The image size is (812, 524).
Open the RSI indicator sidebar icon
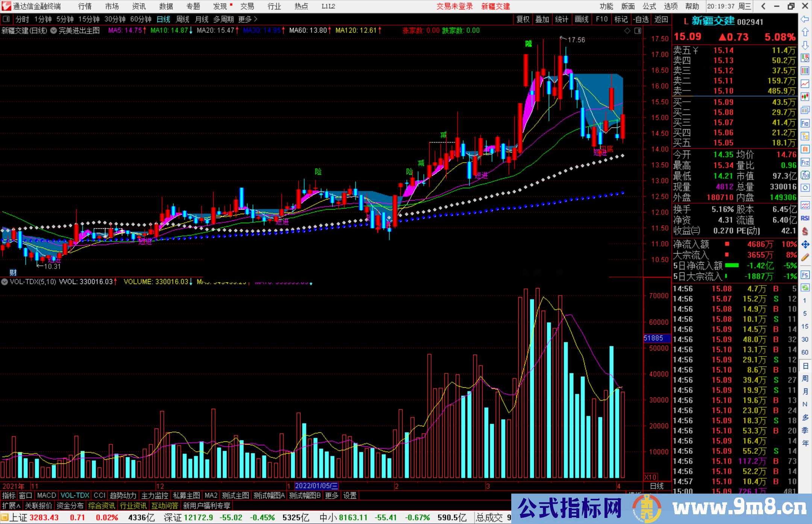pos(805,218)
